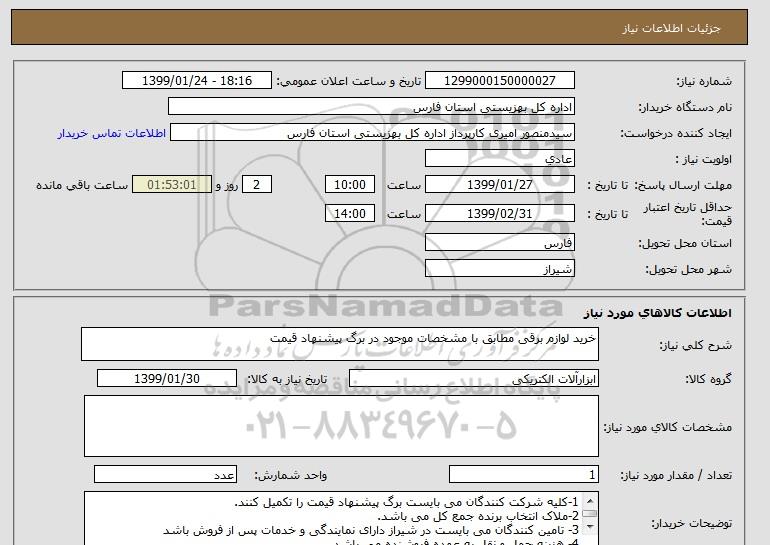Click the label ساعت باقی مانده
Image resolution: width=770 pixels, height=545 pixels.
pos(82,185)
